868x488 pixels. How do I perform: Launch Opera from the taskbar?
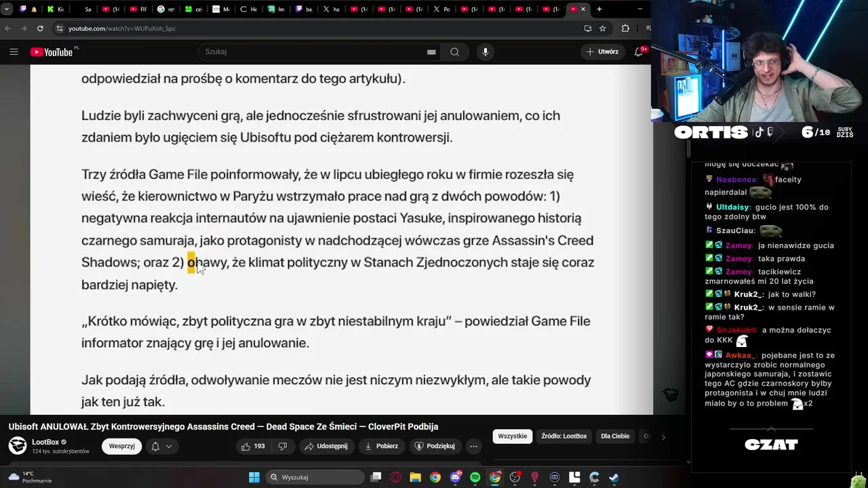click(x=395, y=477)
